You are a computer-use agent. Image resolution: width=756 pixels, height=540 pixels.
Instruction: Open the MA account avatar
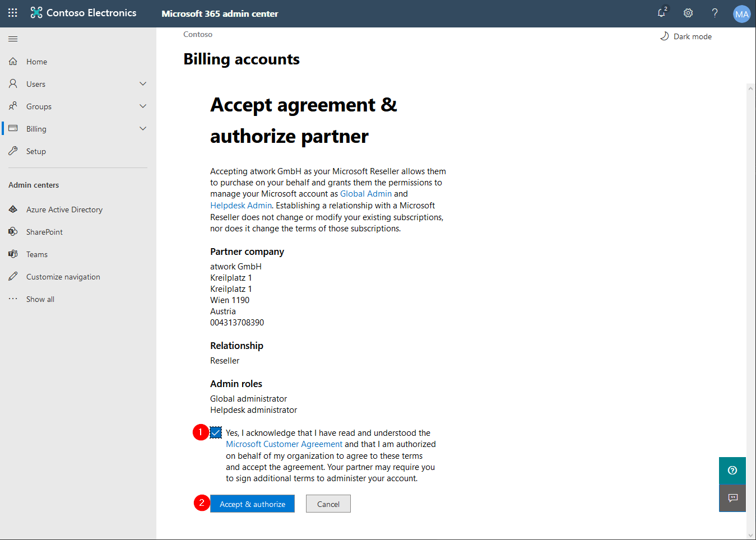click(741, 14)
